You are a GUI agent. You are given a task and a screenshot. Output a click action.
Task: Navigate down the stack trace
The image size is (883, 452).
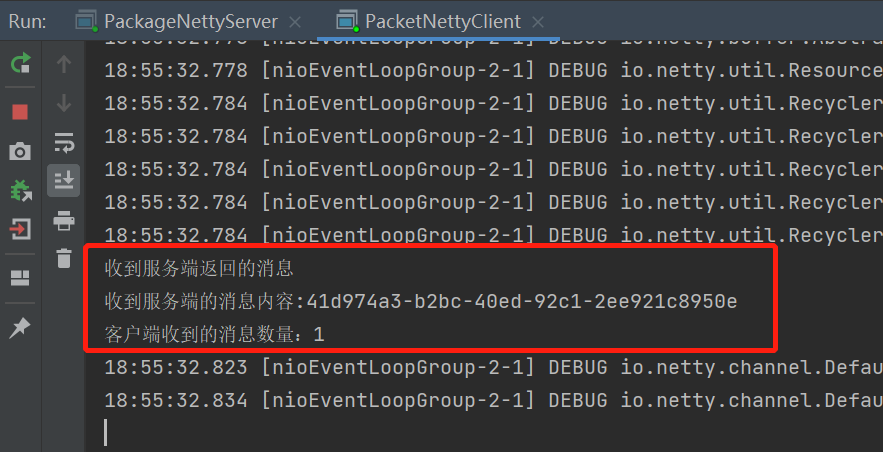coord(64,103)
